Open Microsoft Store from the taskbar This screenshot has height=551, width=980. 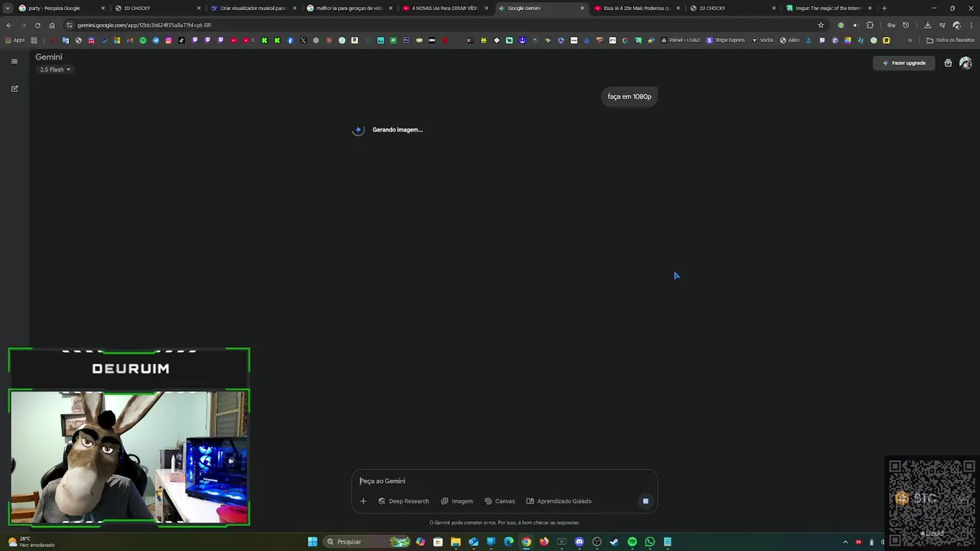tap(438, 542)
